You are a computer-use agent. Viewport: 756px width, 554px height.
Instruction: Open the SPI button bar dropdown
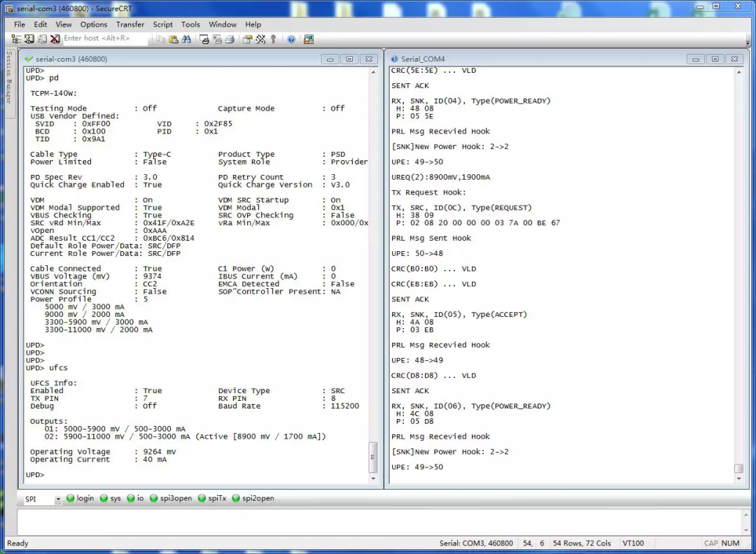[x=58, y=499]
